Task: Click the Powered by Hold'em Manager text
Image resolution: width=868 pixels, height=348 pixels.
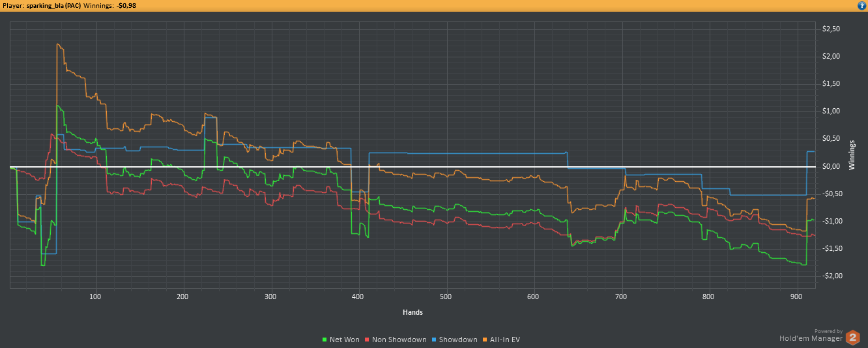Action: pos(811,335)
